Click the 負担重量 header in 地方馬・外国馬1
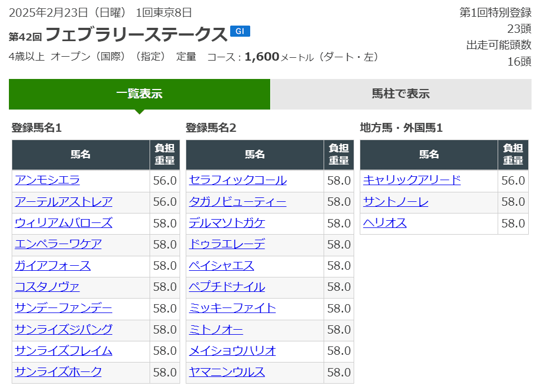Image resolution: width=541 pixels, height=392 pixels. pos(513,154)
